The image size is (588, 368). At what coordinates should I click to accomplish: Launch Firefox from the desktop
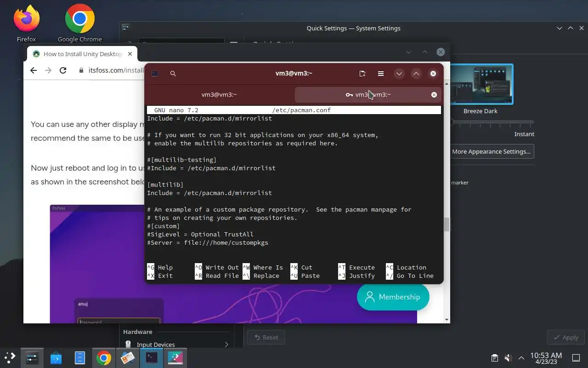pos(26,23)
